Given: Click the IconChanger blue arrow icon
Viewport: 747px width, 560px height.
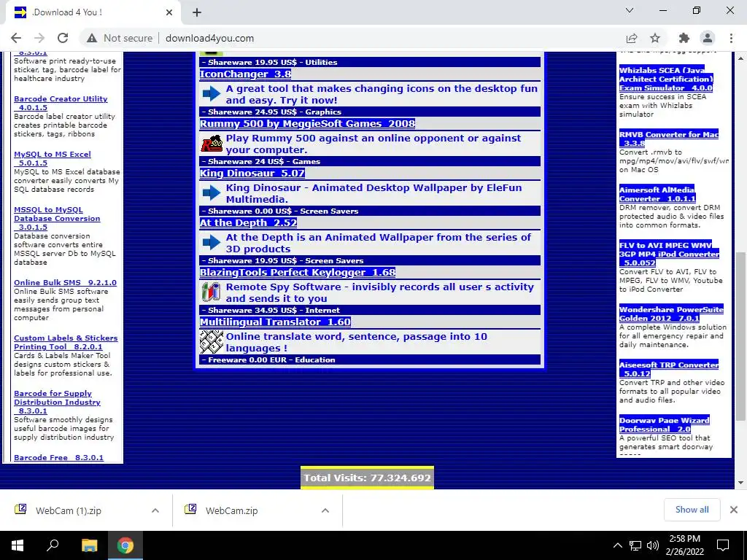Looking at the screenshot, I should (212, 94).
